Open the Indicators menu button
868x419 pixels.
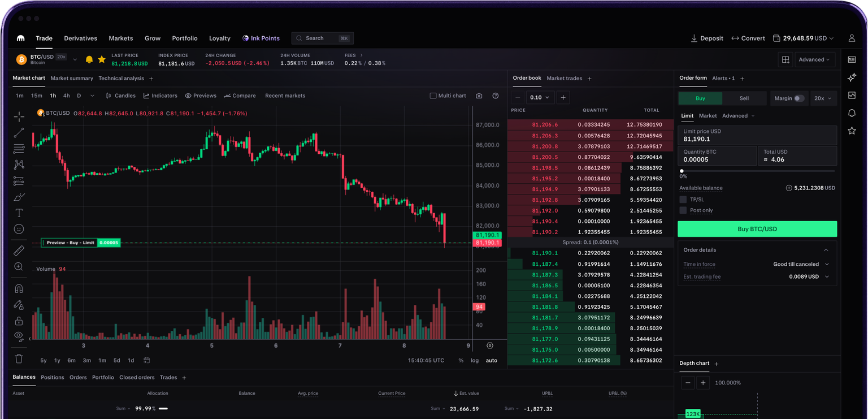click(x=160, y=96)
